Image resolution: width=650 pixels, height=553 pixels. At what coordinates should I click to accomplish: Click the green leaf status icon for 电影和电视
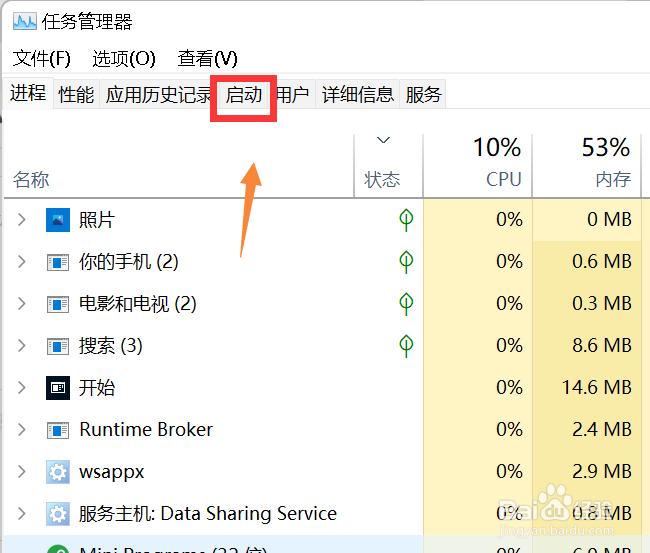tap(406, 304)
